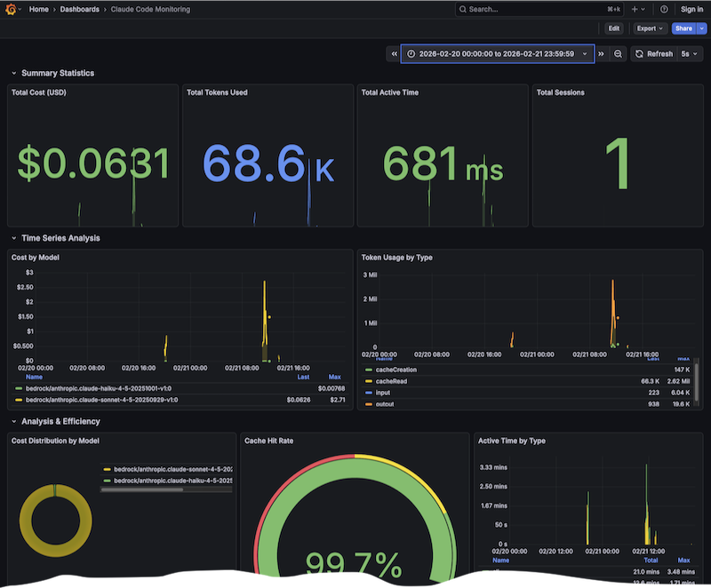Go to Home breadcrumb
Viewport: 711px width, 588px height.
[x=39, y=9]
